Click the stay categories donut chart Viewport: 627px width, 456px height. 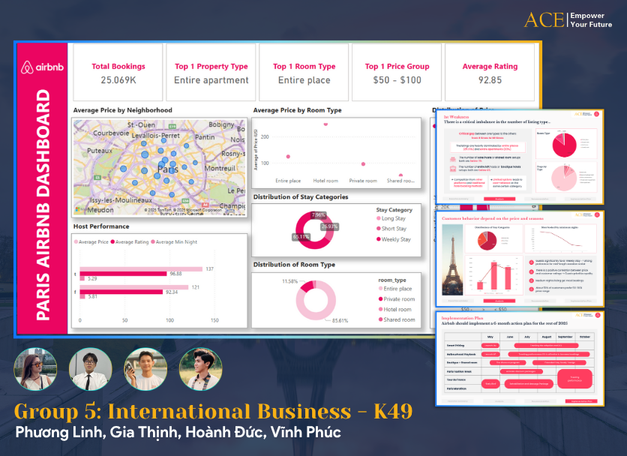coord(316,228)
